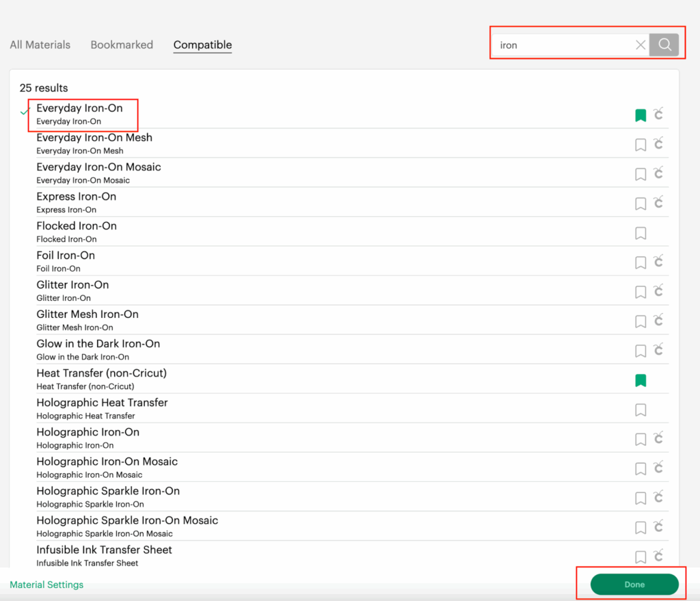This screenshot has width=700, height=601.
Task: Select Holographic Sparkle Iron-On from the list
Action: coord(108,491)
